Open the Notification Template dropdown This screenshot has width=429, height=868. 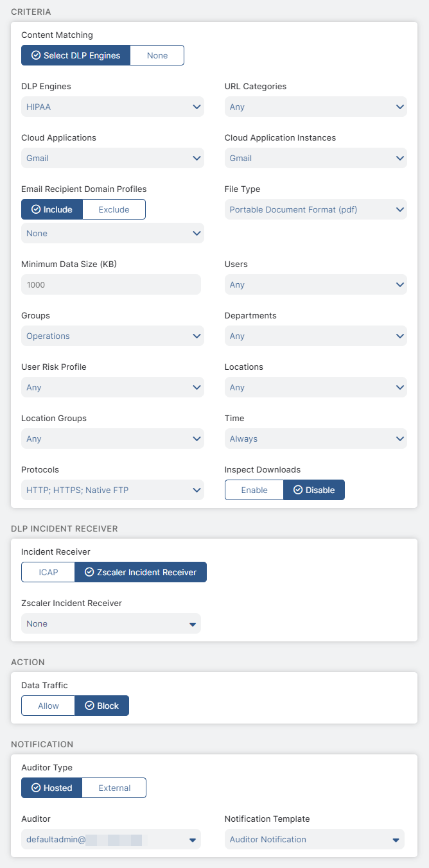314,839
